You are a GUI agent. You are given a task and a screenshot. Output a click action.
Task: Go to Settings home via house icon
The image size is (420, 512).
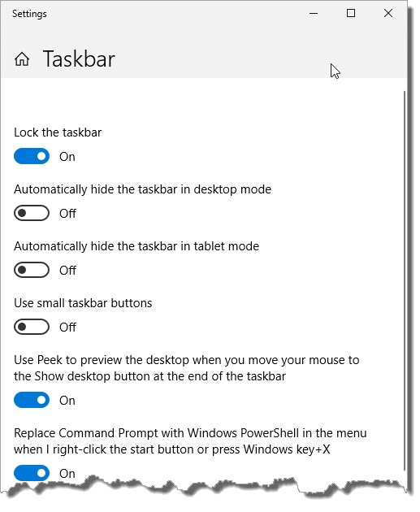point(22,60)
